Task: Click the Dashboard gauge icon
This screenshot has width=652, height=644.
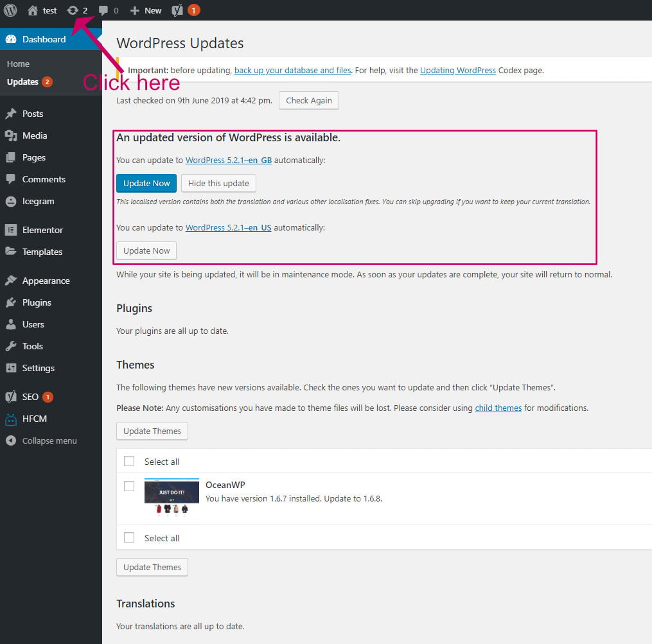Action: (x=11, y=39)
